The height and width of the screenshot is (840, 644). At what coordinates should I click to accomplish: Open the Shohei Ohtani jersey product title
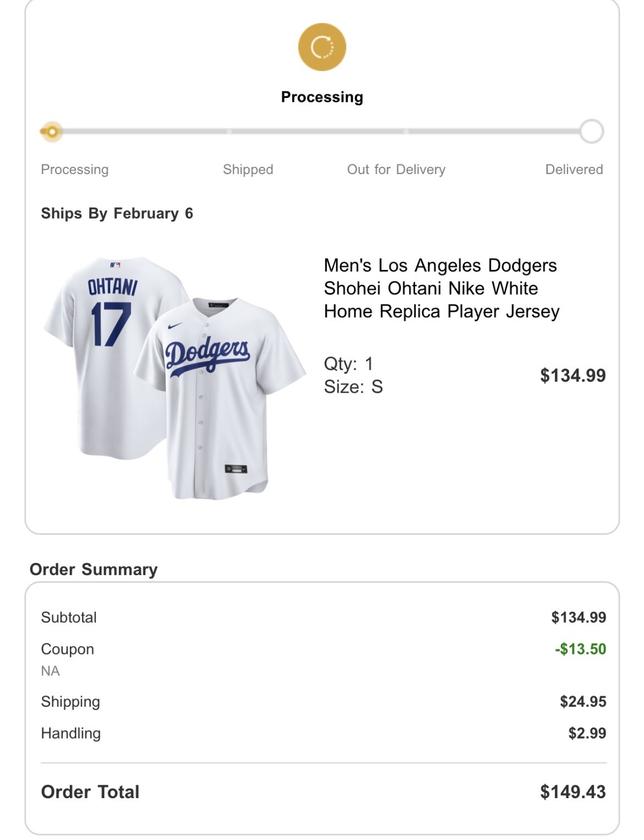click(441, 288)
